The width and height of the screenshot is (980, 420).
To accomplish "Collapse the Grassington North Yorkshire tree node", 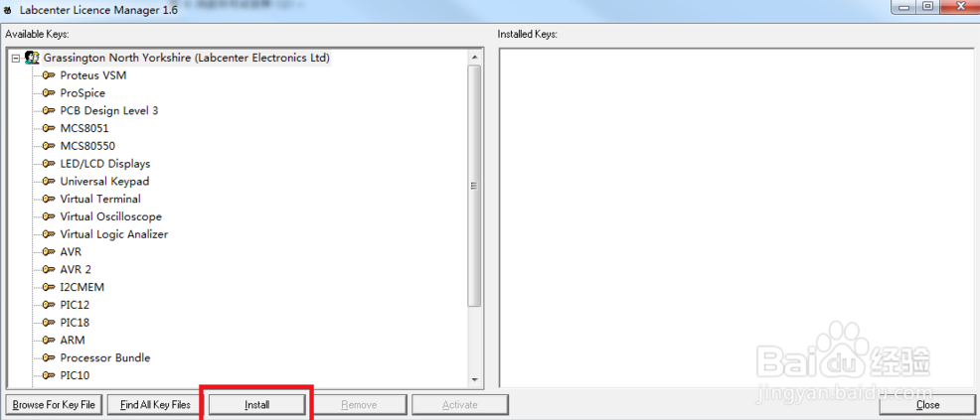I will (x=16, y=58).
